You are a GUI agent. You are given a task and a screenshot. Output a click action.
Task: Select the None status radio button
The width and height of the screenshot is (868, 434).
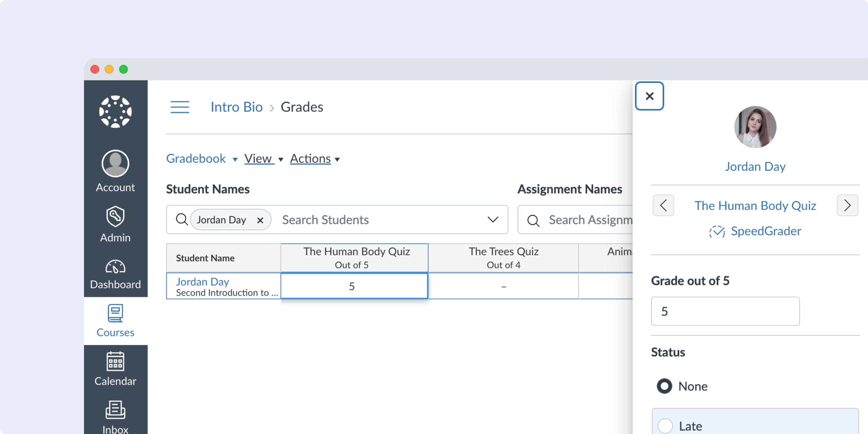point(664,386)
